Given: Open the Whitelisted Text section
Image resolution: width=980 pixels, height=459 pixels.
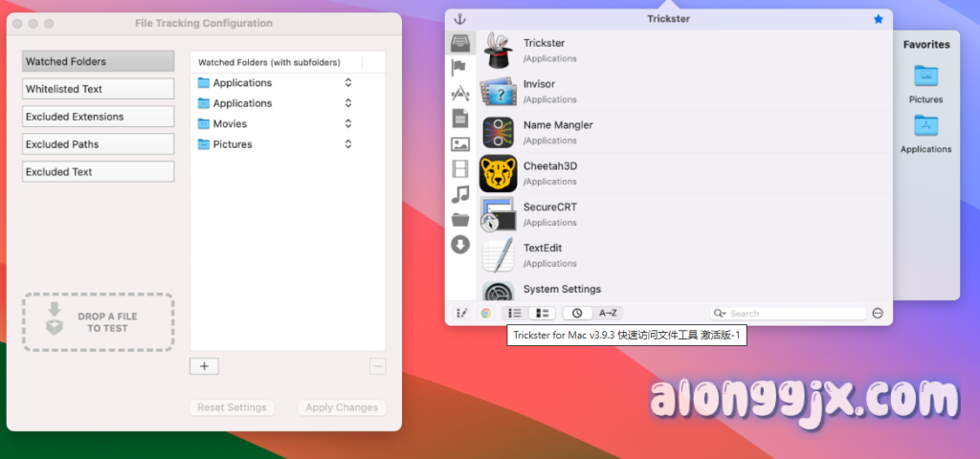Looking at the screenshot, I should click(99, 89).
